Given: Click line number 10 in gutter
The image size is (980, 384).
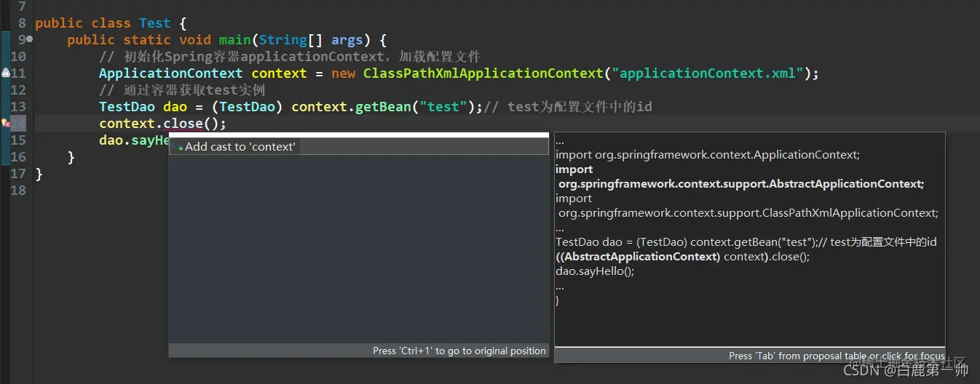Looking at the screenshot, I should [18, 57].
